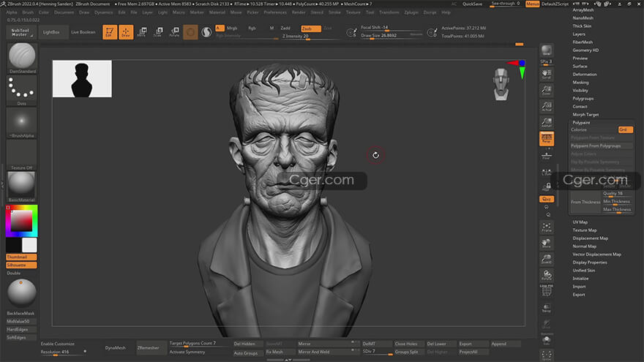644x362 pixels.
Task: Expand the Morph Target section
Action: 585,115
